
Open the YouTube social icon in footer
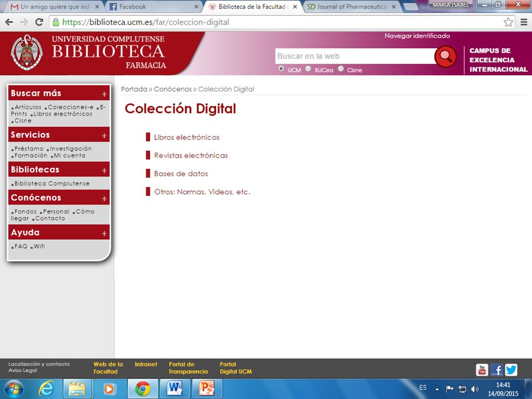(x=482, y=370)
